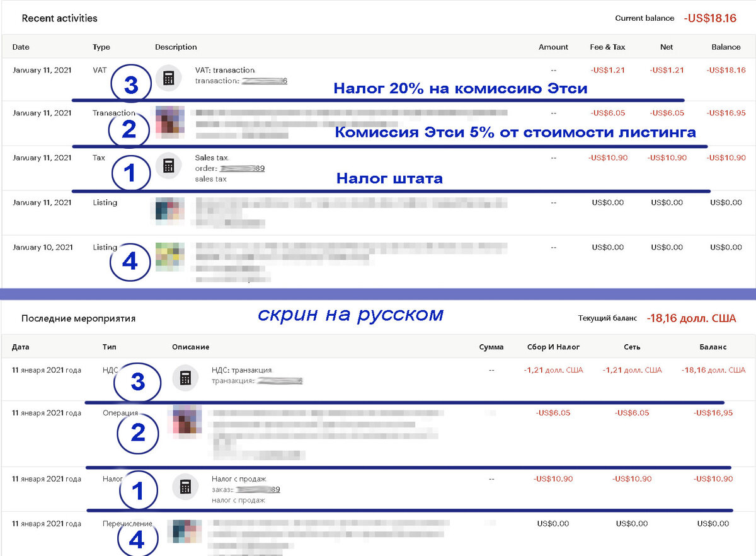Click Налог с продаж description title

pyautogui.click(x=239, y=479)
